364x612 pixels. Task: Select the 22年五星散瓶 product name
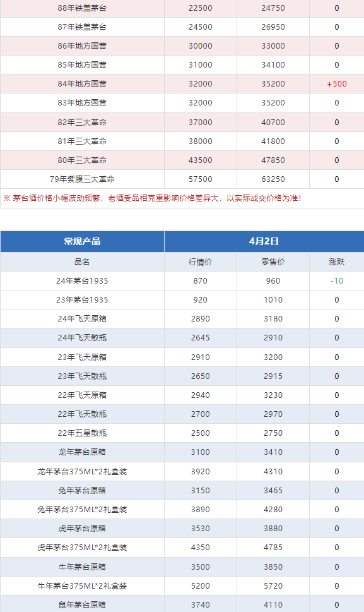click(82, 433)
